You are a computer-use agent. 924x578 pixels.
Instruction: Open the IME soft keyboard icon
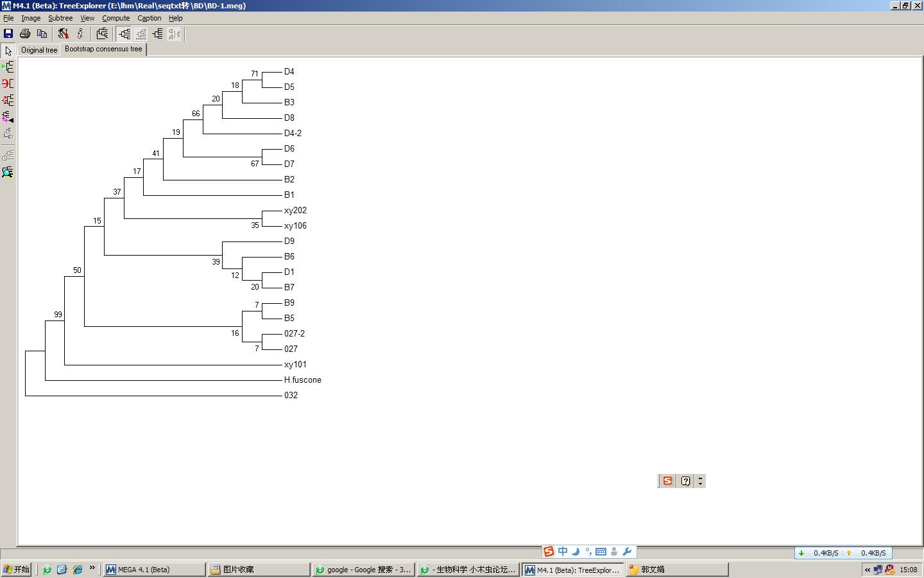601,552
